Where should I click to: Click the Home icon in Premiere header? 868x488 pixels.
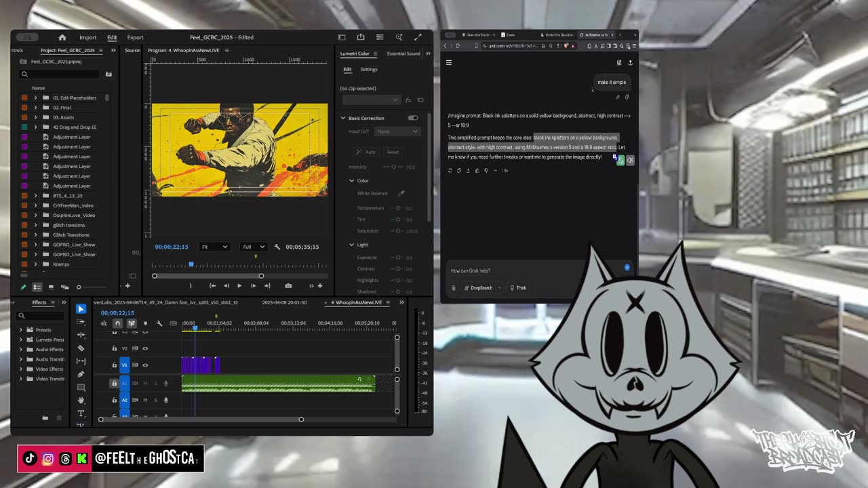click(62, 37)
